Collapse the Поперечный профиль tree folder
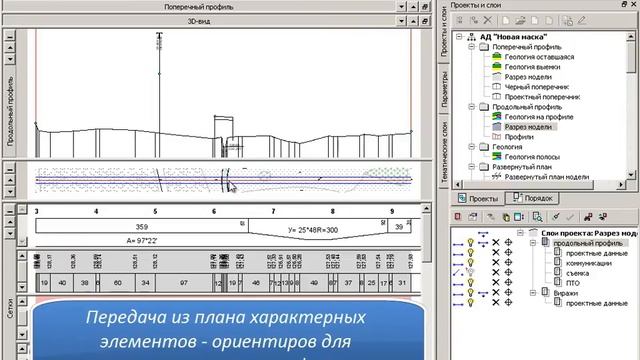 coord(472,47)
